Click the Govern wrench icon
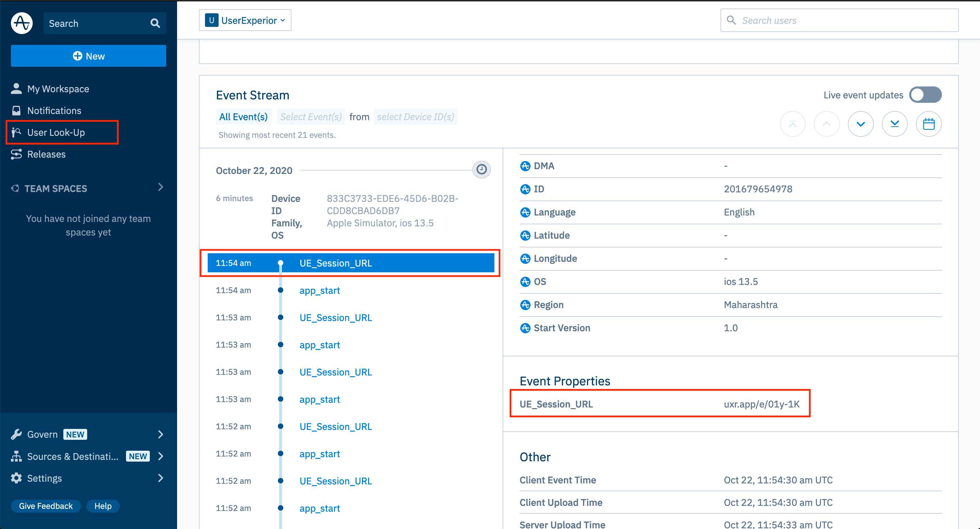Viewport: 980px width, 529px height. 16,434
